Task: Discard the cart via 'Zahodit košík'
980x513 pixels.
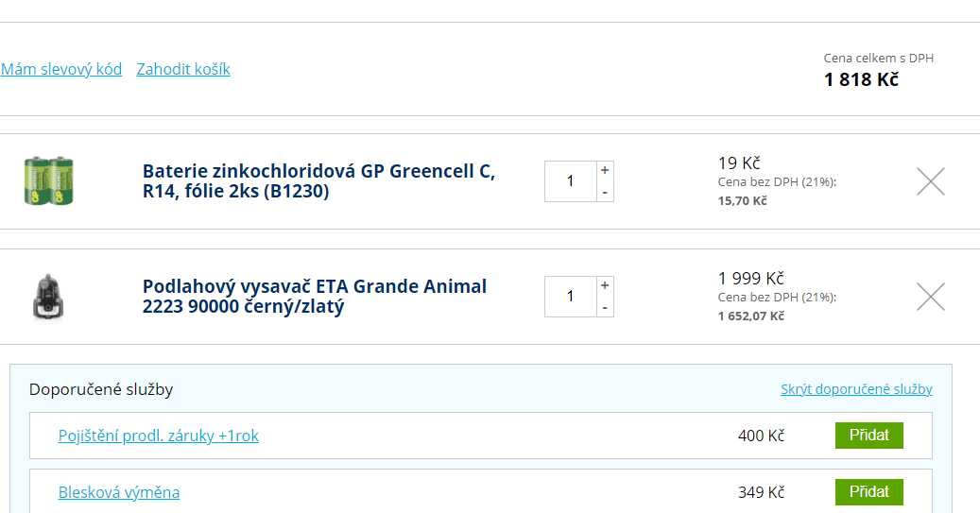Action: pos(183,69)
